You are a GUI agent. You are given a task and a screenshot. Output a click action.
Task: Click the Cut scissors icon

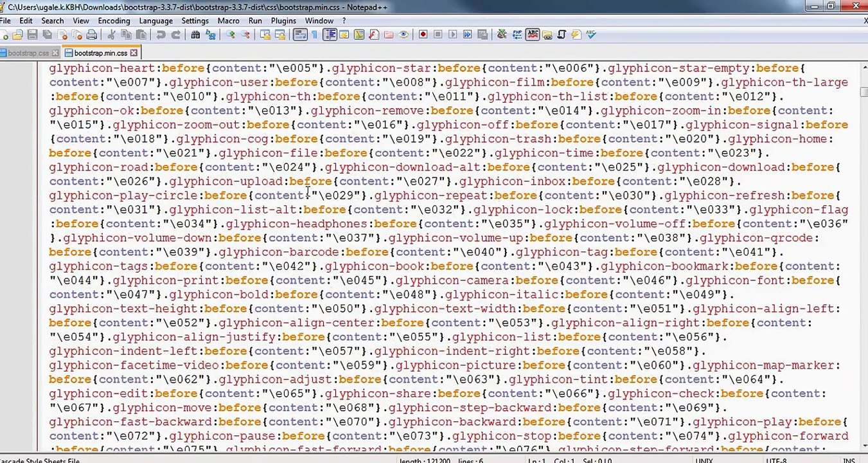click(111, 35)
